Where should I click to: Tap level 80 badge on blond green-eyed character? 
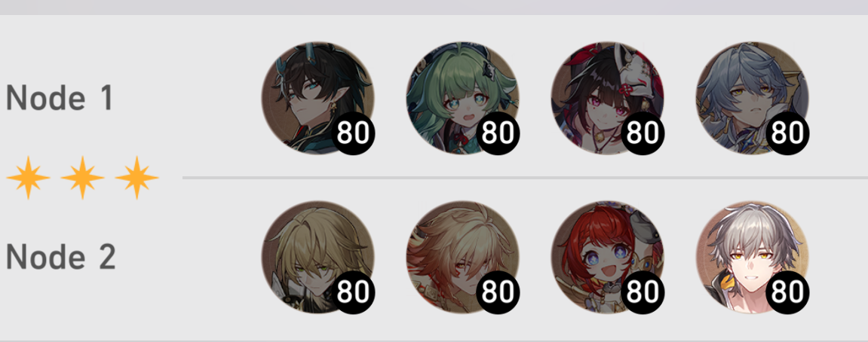(353, 292)
